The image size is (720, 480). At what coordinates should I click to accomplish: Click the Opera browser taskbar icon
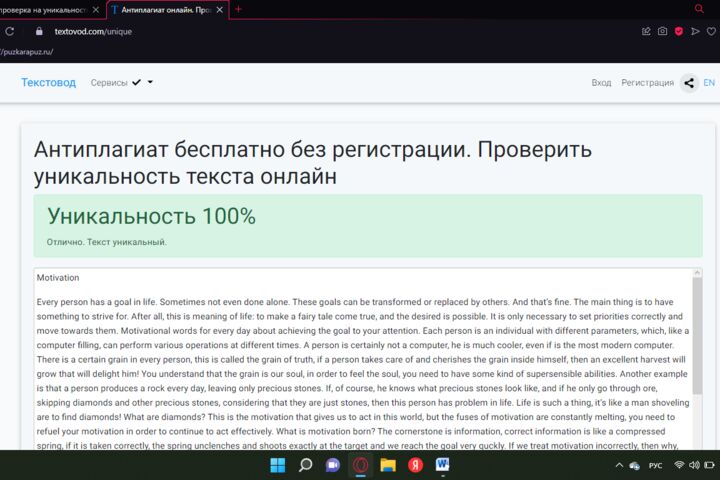[360, 465]
